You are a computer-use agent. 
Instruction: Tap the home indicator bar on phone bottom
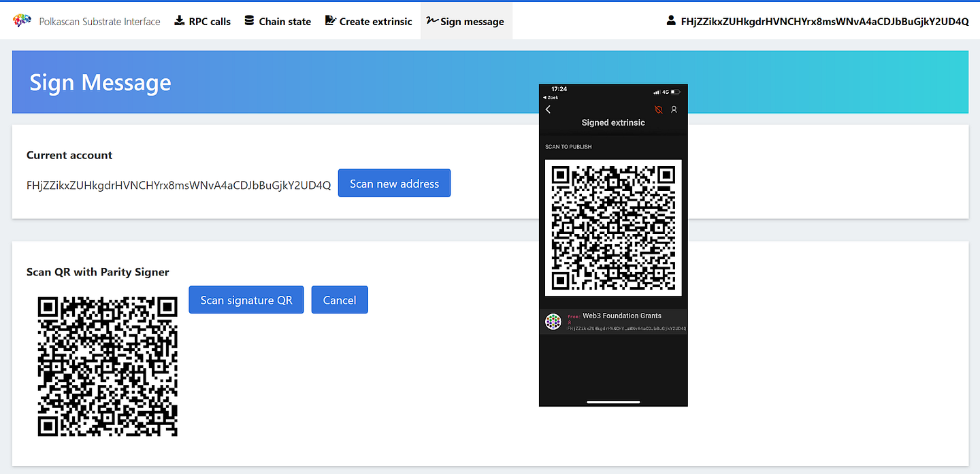pyautogui.click(x=613, y=401)
